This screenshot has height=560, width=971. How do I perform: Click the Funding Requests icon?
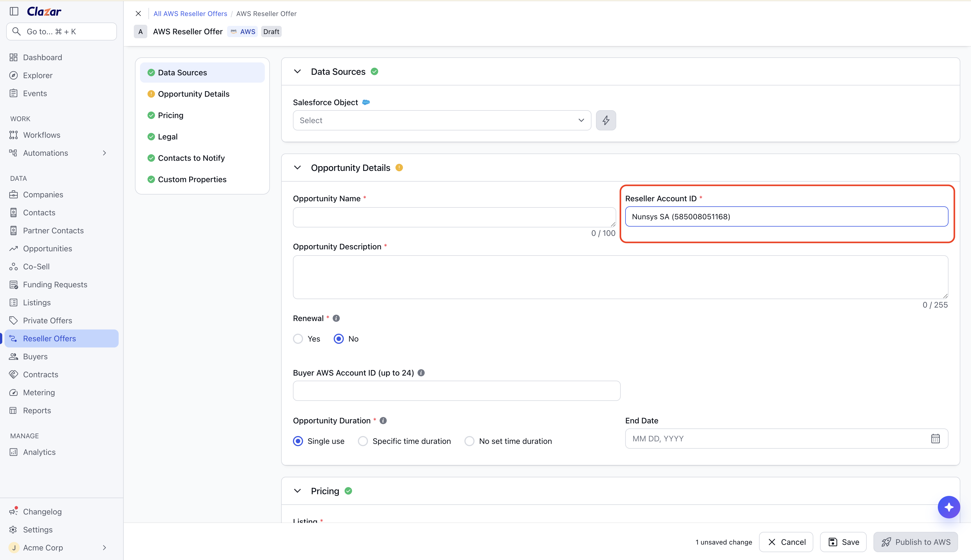click(13, 284)
